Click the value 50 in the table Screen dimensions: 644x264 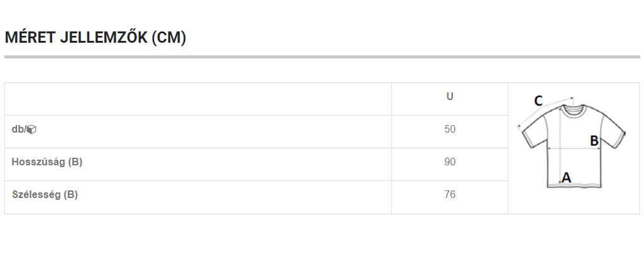(450, 129)
